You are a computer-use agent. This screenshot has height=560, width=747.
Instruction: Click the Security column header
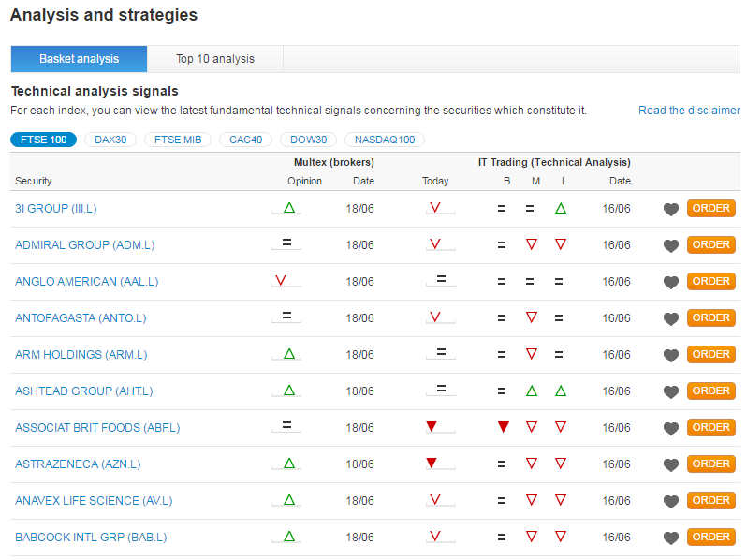[x=34, y=181]
